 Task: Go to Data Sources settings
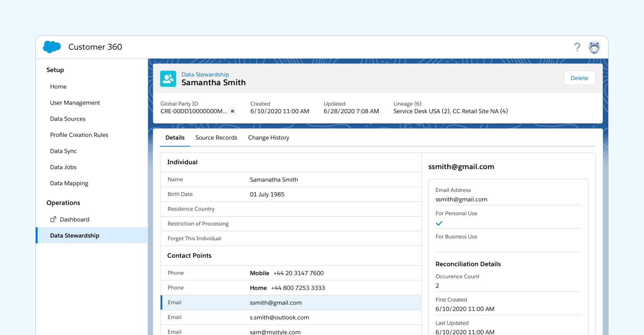pos(68,119)
